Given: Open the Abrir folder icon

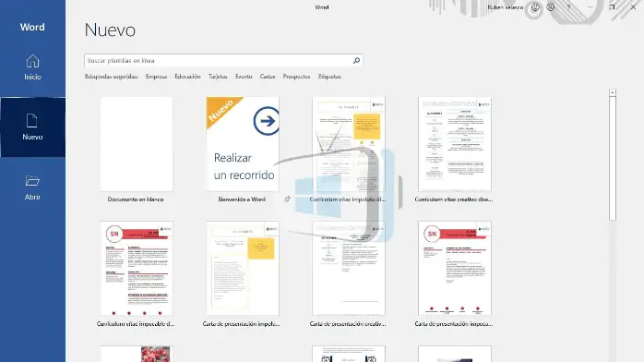Looking at the screenshot, I should click(x=32, y=181).
